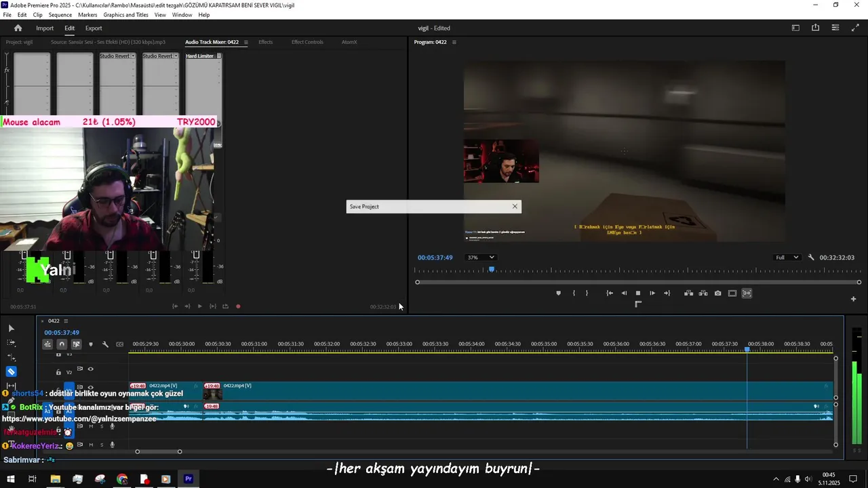Open zoom level 37% dropdown
The image size is (868, 488).
click(480, 258)
